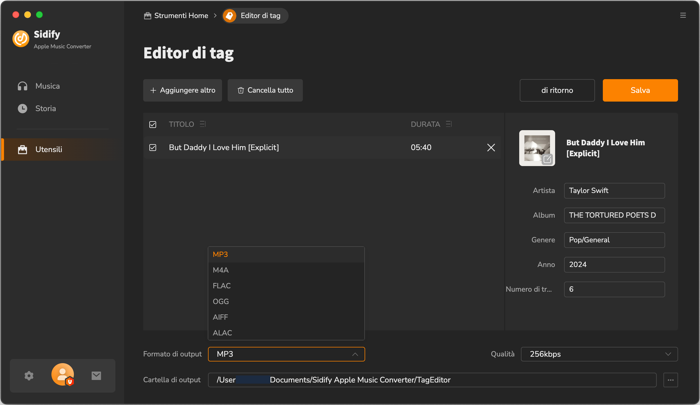Edit the Album field
700x405 pixels.
(x=614, y=215)
